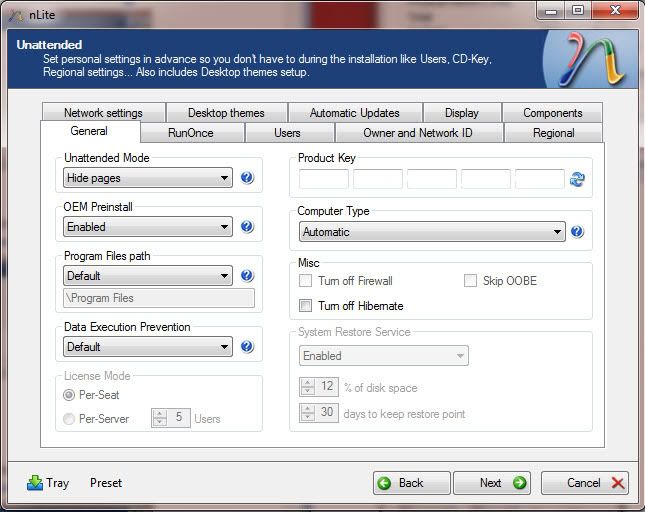645x512 pixels.
Task: Open help for Computer Type
Action: [577, 232]
